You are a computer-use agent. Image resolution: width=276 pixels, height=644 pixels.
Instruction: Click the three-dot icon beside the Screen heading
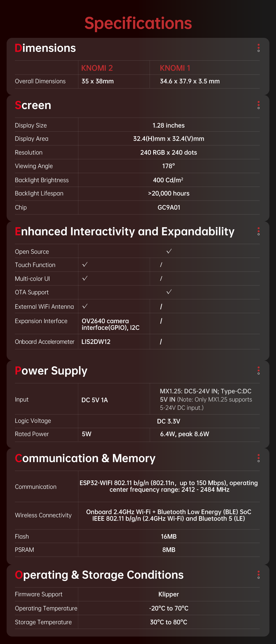pyautogui.click(x=258, y=105)
